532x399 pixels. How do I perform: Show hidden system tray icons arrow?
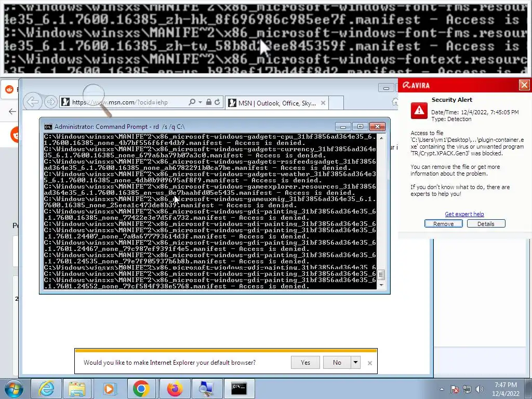[x=442, y=389]
